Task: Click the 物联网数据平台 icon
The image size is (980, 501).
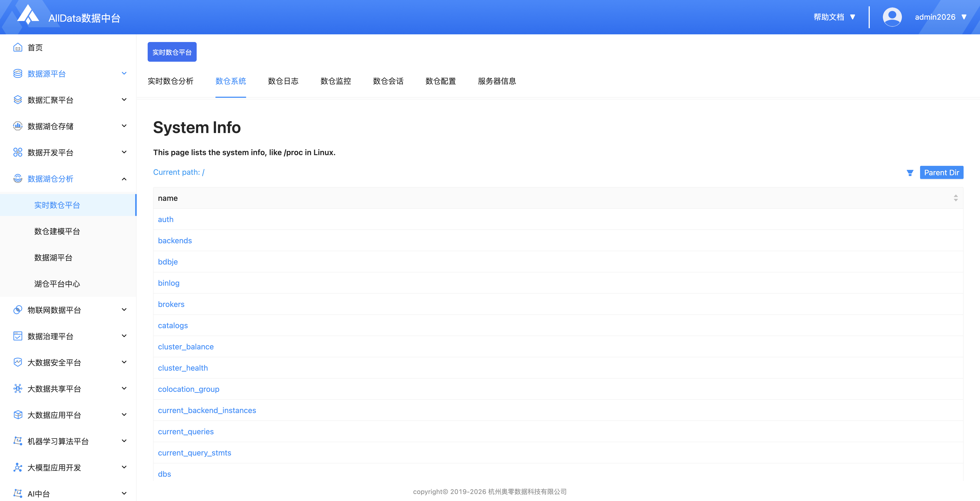Action: 17,310
